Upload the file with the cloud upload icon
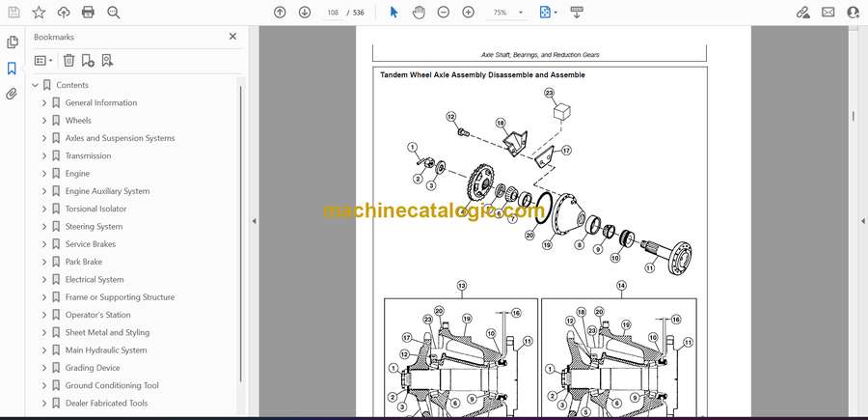Screen dimensions: 868x420 [64, 13]
